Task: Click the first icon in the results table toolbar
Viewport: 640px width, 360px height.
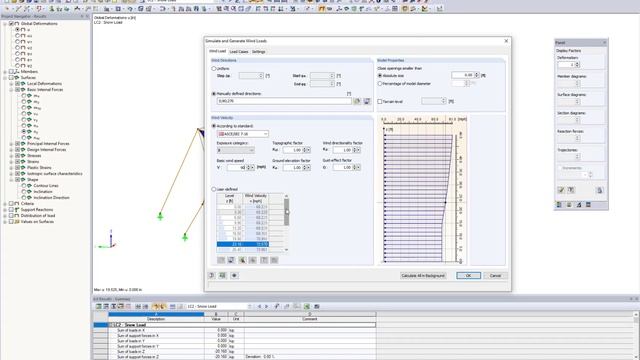Action: click(x=98, y=307)
